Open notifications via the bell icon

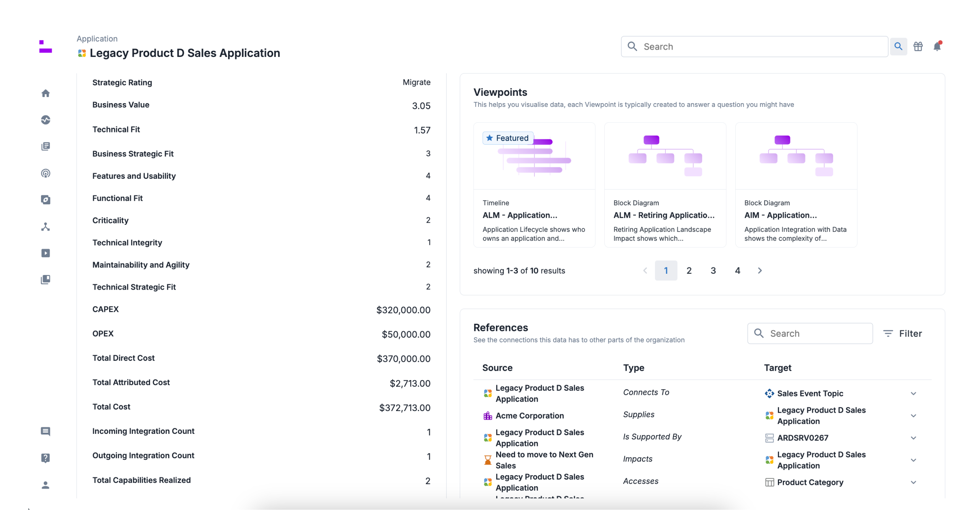pos(937,46)
